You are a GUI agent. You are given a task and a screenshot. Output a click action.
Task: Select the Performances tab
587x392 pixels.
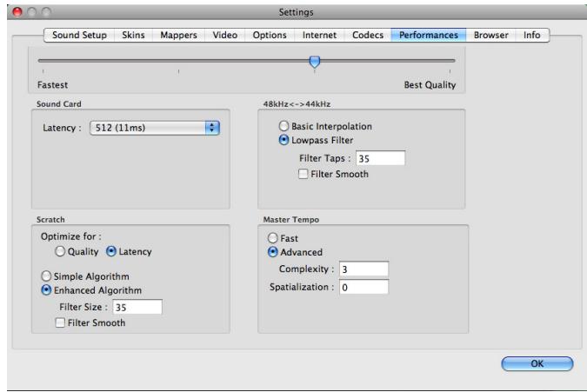(428, 35)
